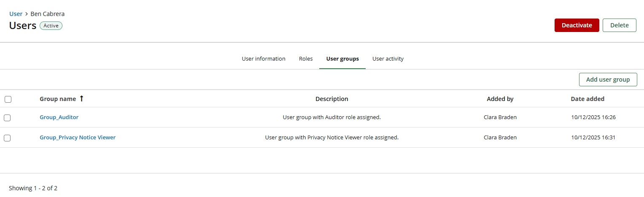This screenshot has width=644, height=197.
Task: Click the Group name sort arrow icon
Action: [82, 98]
